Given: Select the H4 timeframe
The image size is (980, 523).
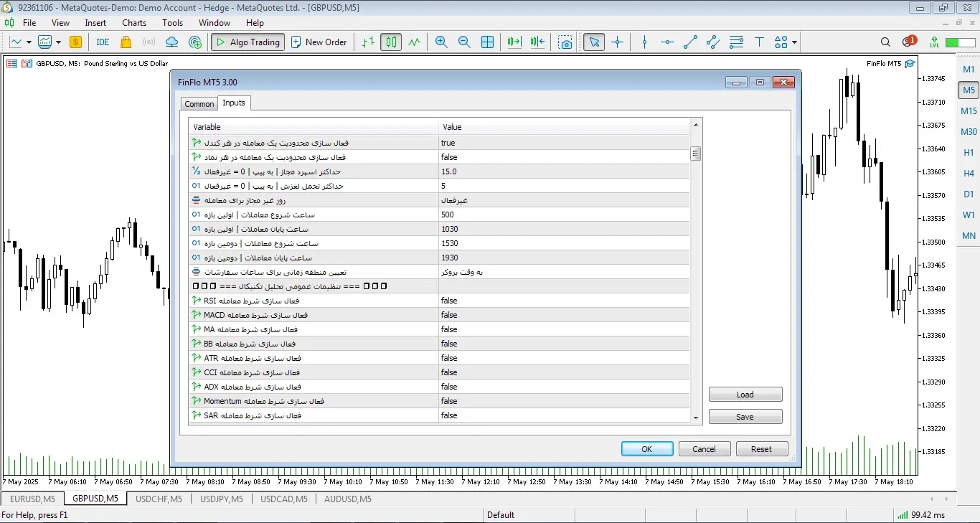Looking at the screenshot, I should tap(969, 174).
